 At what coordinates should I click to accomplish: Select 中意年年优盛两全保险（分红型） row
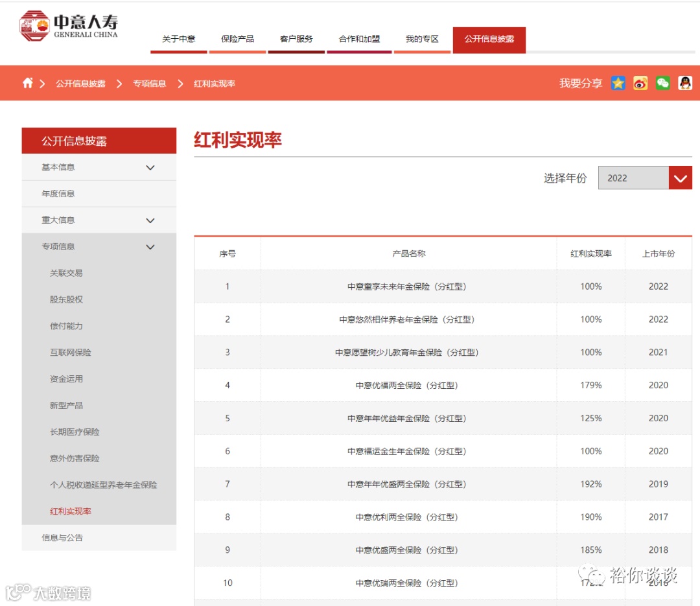(443, 484)
